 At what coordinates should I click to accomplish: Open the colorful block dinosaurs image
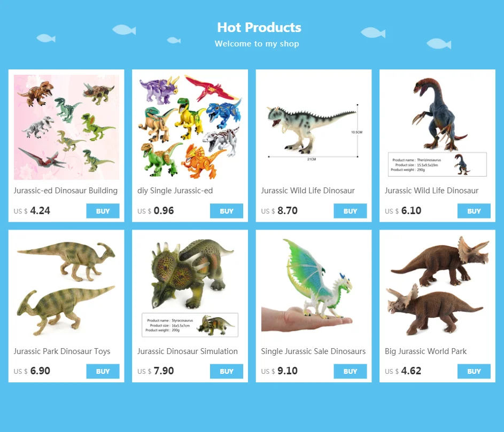point(190,127)
